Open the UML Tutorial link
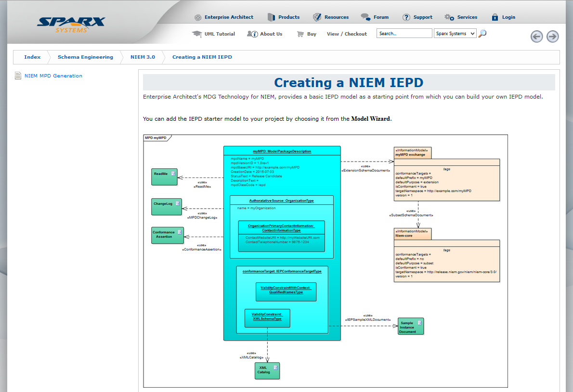 click(x=220, y=34)
